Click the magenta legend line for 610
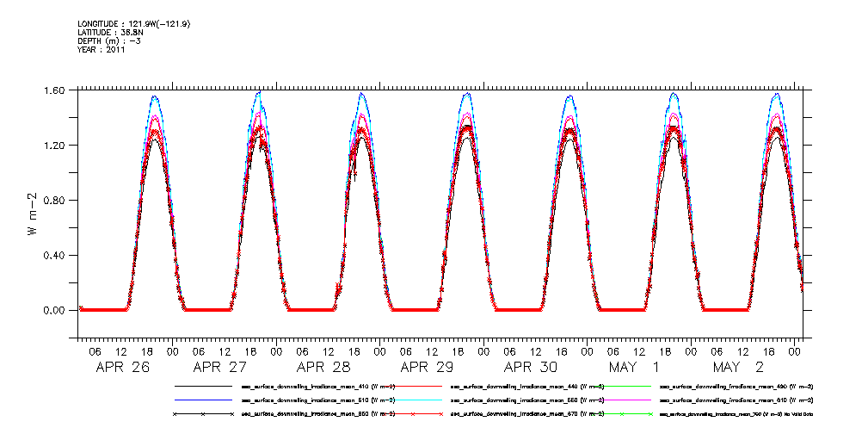This screenshot has height=434, width=868. 622,400
